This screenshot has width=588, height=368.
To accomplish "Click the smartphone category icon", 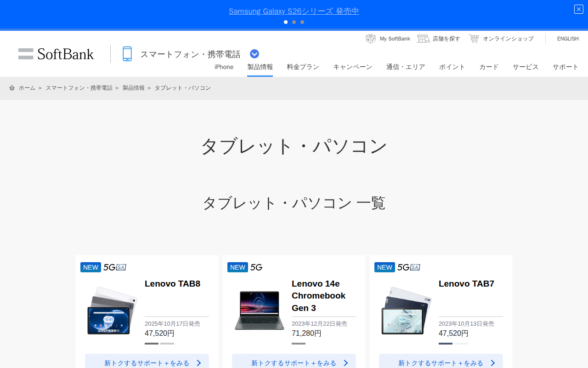I will [x=127, y=54].
